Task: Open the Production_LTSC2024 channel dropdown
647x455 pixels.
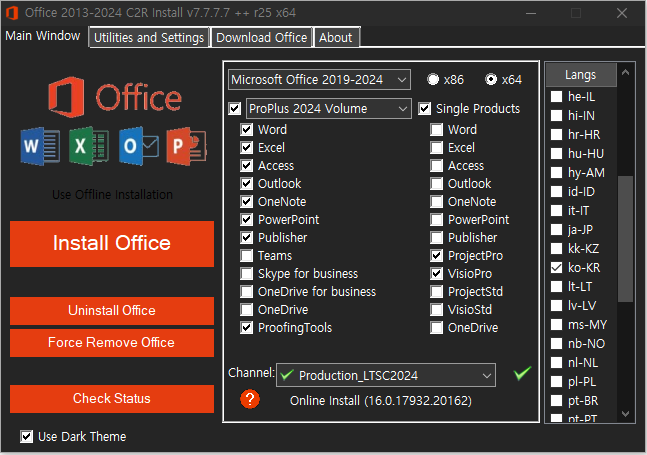Action: coord(386,375)
